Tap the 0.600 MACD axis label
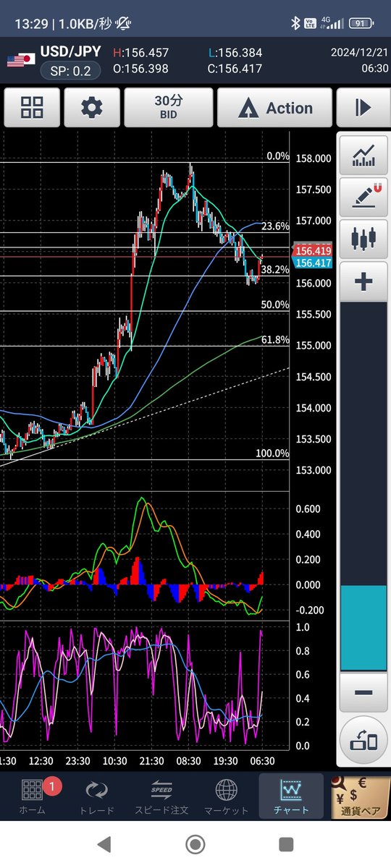Image resolution: width=391 pixels, height=868 pixels. 308,509
